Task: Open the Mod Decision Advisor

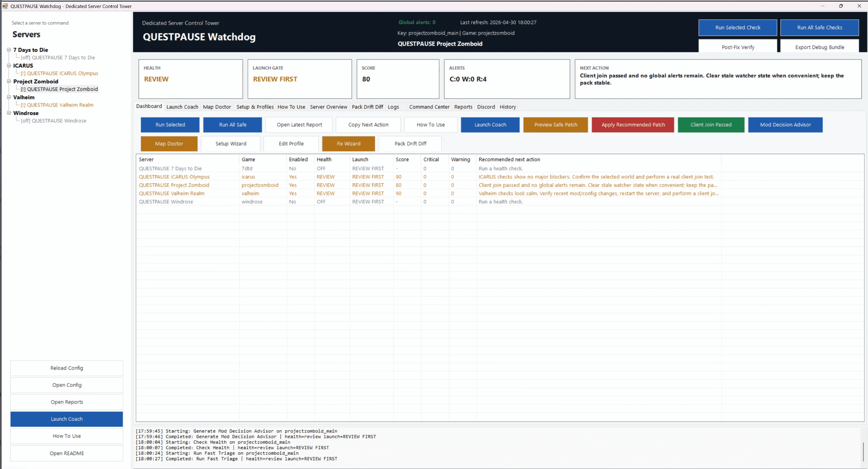Action: (785, 125)
